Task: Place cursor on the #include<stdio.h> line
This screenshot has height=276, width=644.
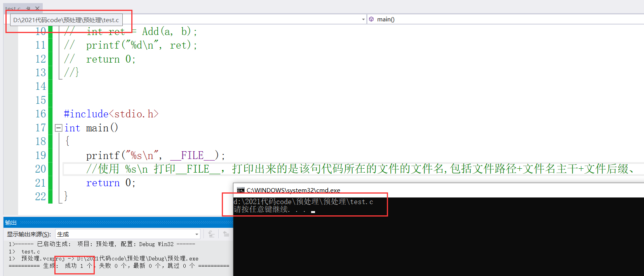Action: (x=111, y=114)
